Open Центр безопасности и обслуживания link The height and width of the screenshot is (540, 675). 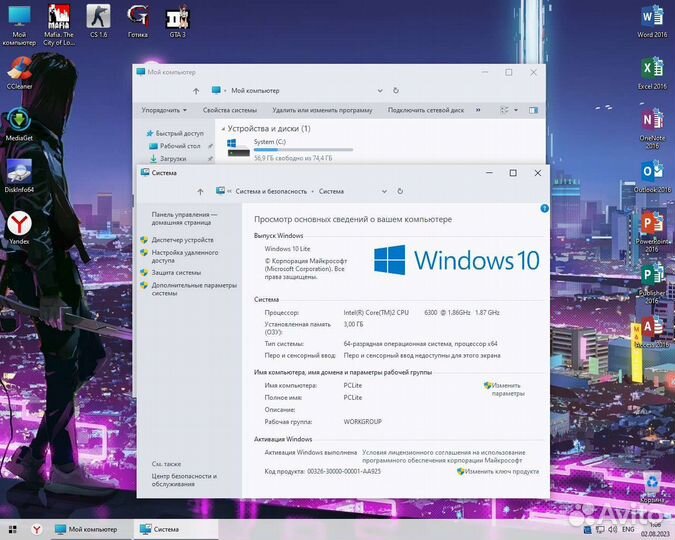pos(184,480)
